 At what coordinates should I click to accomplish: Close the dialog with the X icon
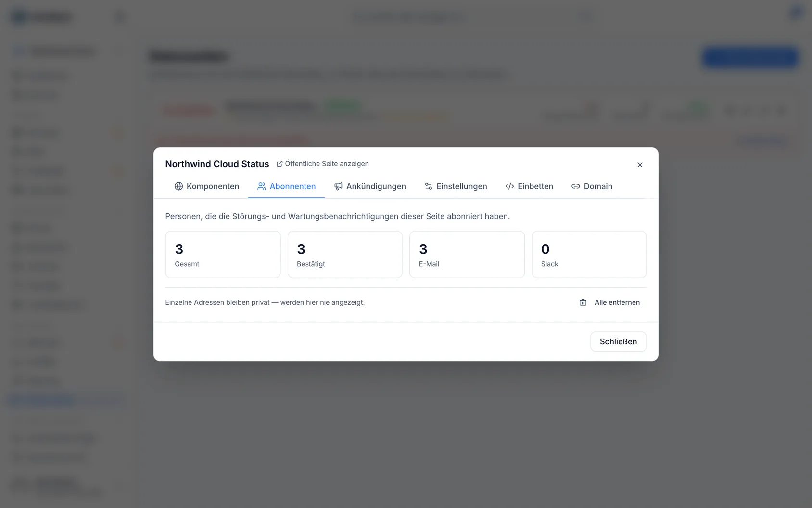click(640, 165)
